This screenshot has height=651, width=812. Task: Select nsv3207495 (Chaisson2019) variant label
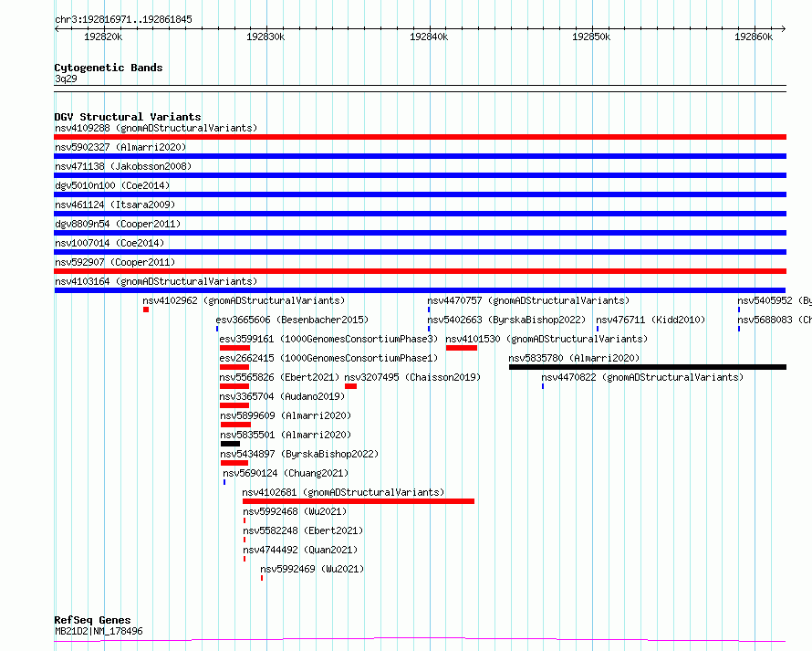[412, 377]
